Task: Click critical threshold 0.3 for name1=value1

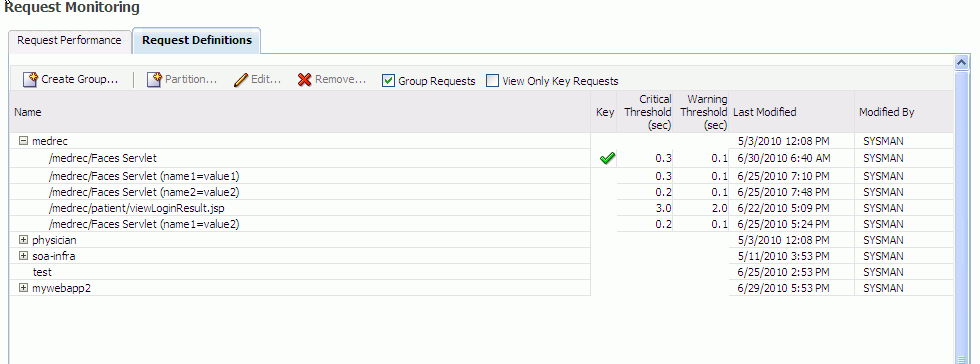Action: pos(663,176)
